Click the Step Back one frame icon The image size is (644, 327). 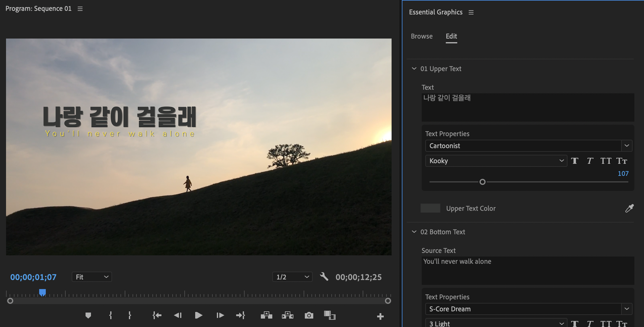coord(178,315)
